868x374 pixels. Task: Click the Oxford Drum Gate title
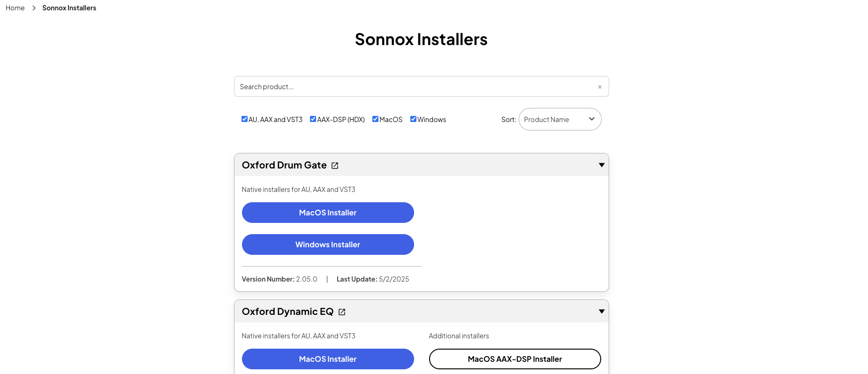pyautogui.click(x=284, y=165)
